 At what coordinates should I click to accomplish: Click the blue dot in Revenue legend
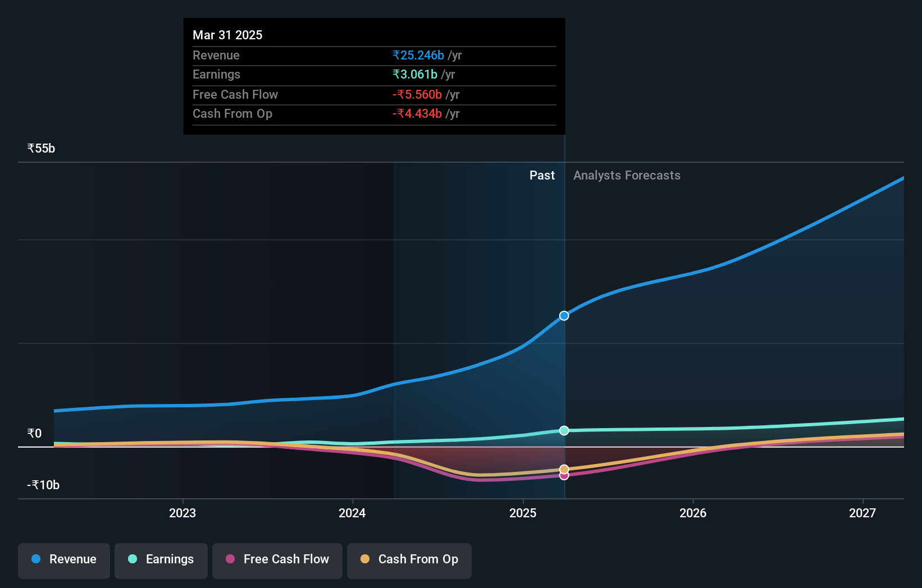[36, 559]
